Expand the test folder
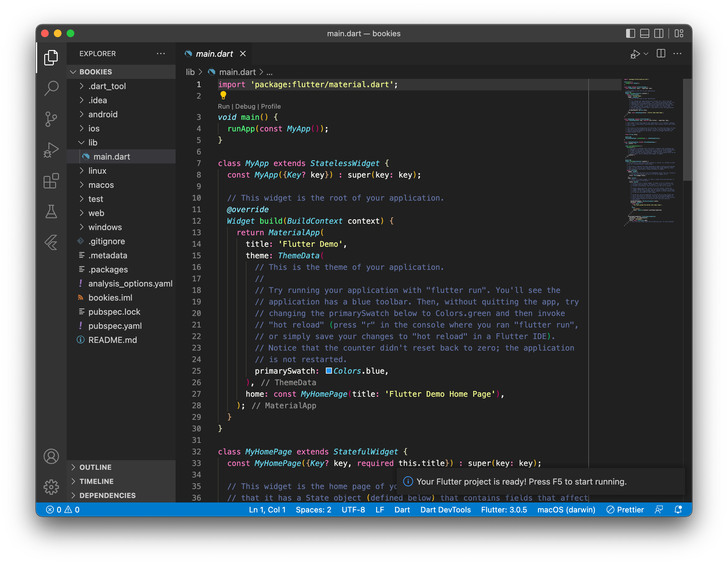This screenshot has width=728, height=564. coord(122,199)
